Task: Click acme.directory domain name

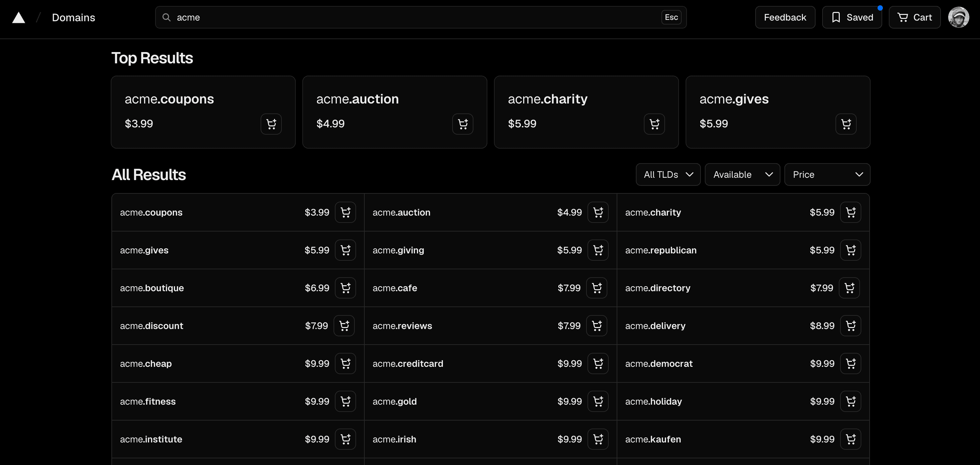Action: point(658,288)
